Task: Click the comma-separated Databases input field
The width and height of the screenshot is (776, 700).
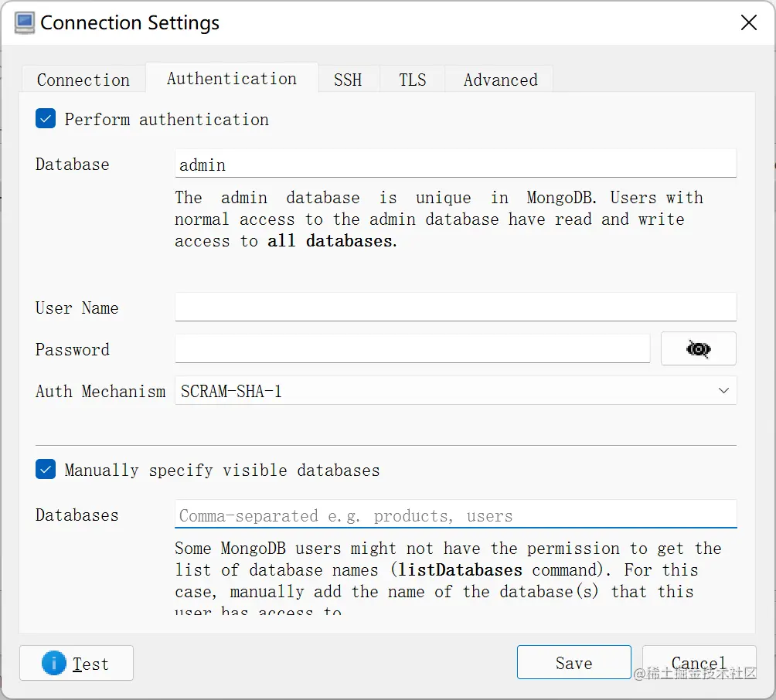Action: [x=456, y=515]
